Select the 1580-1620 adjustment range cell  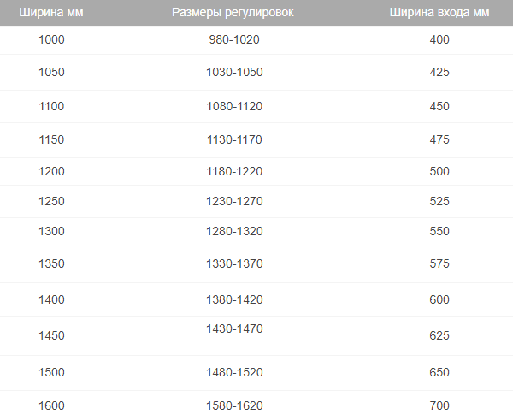point(234,405)
